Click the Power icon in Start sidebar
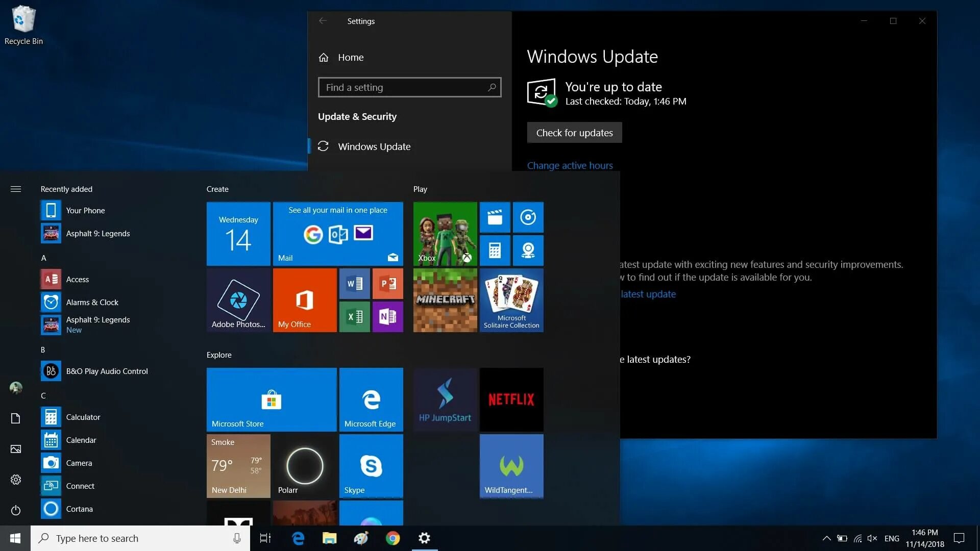Viewport: 980px width, 551px height. coord(16,510)
